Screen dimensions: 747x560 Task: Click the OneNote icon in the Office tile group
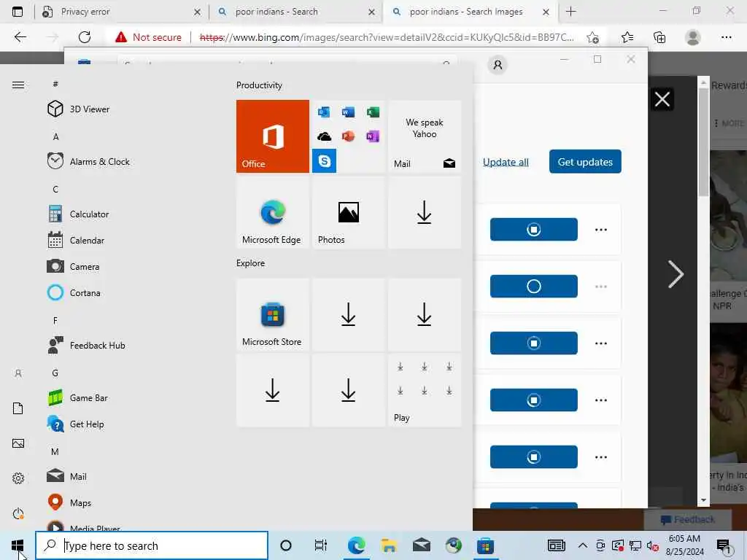[373, 136]
